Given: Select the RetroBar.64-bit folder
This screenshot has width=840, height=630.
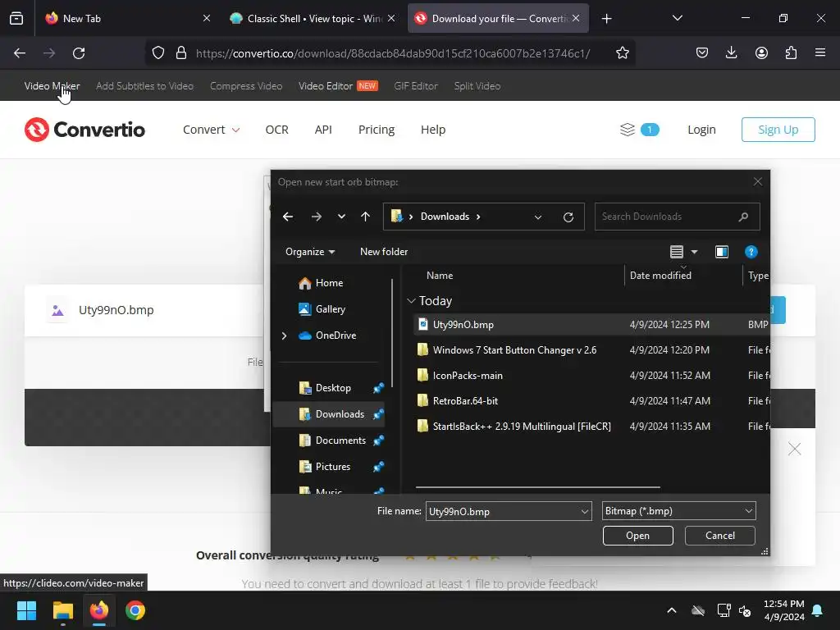Looking at the screenshot, I should click(x=591, y=401).
